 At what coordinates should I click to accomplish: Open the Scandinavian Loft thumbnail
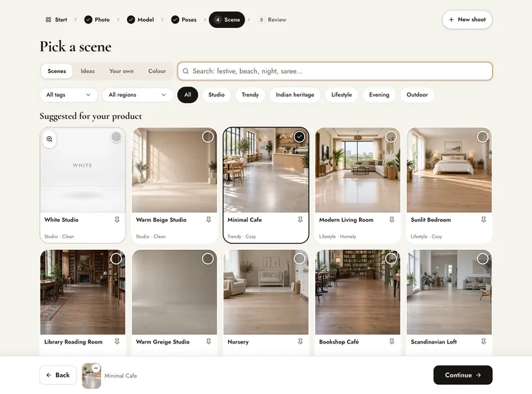pyautogui.click(x=450, y=292)
